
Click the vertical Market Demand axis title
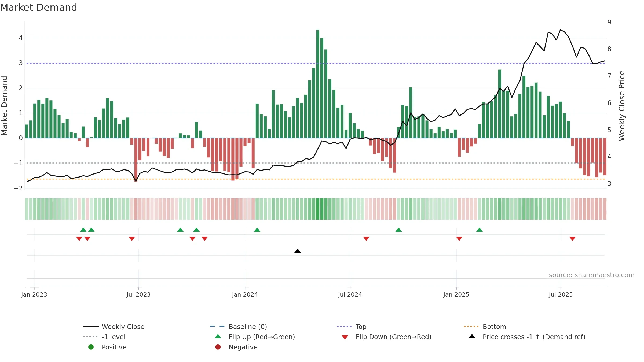click(4, 106)
